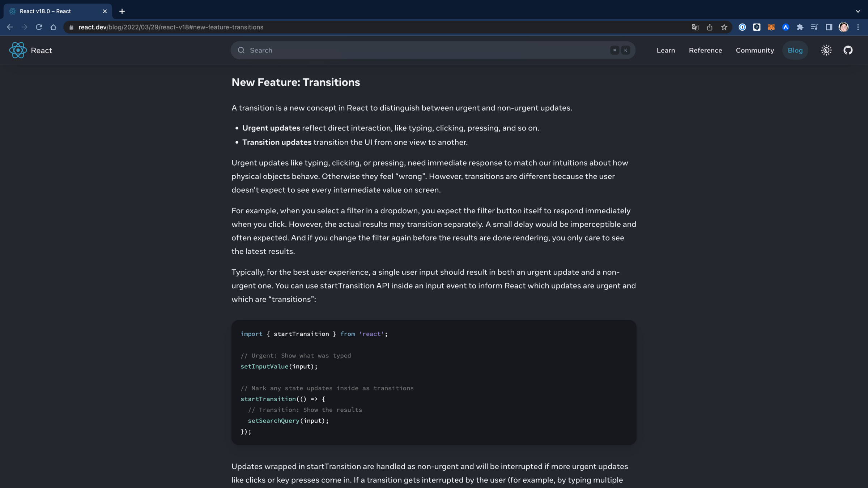
Task: Open the Reference nav item
Action: (x=705, y=50)
